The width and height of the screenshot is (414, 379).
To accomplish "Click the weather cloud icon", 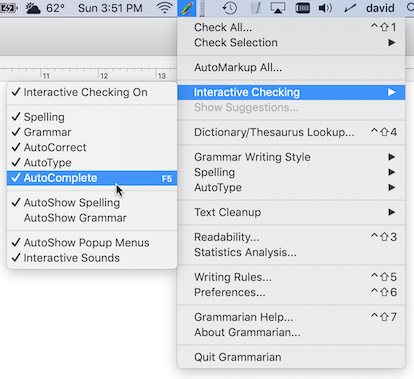I will tap(33, 8).
